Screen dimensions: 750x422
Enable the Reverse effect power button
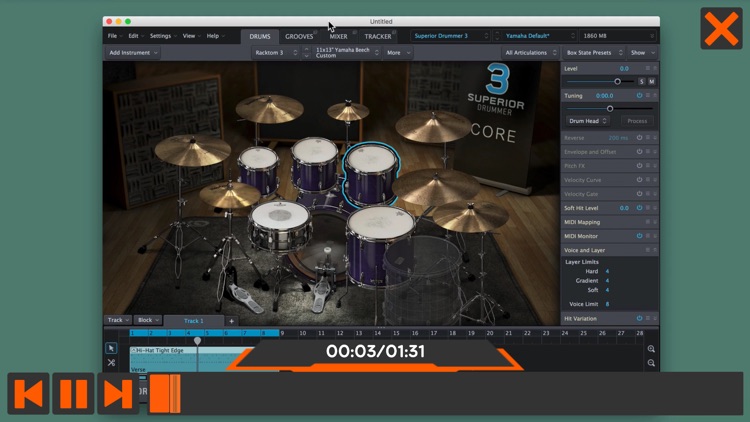pyautogui.click(x=639, y=138)
